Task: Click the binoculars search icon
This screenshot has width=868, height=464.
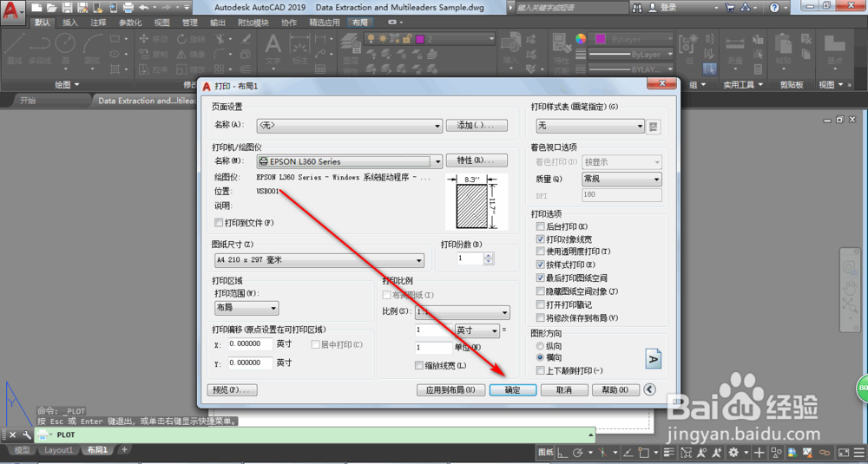Action: click(638, 8)
